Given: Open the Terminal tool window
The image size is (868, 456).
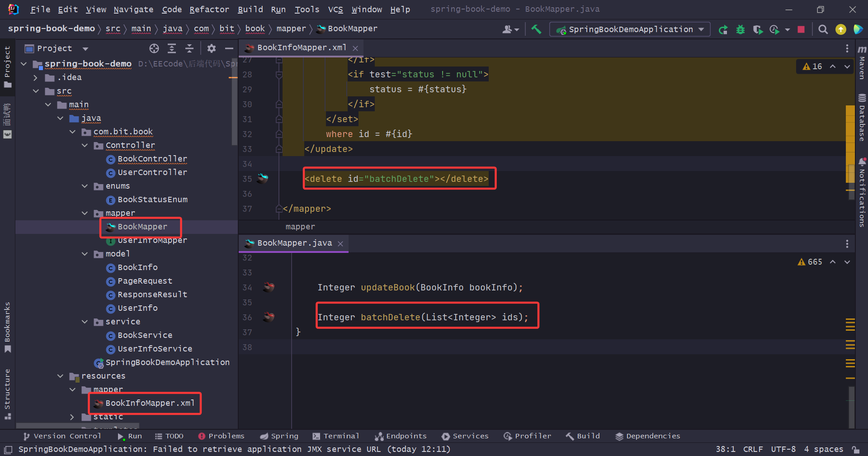Looking at the screenshot, I should click(335, 436).
